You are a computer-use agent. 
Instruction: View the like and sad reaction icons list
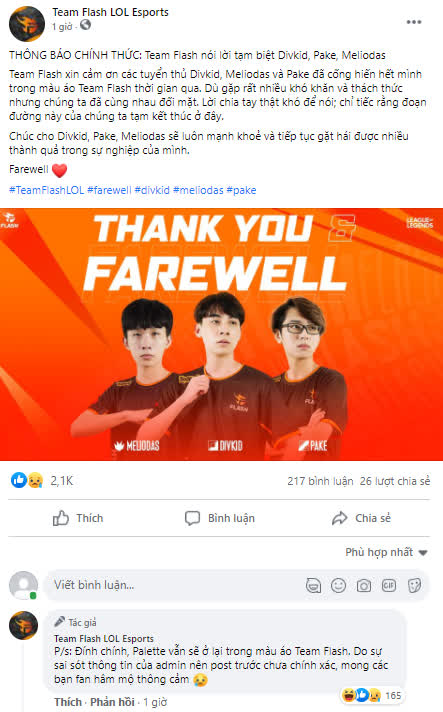[27, 480]
